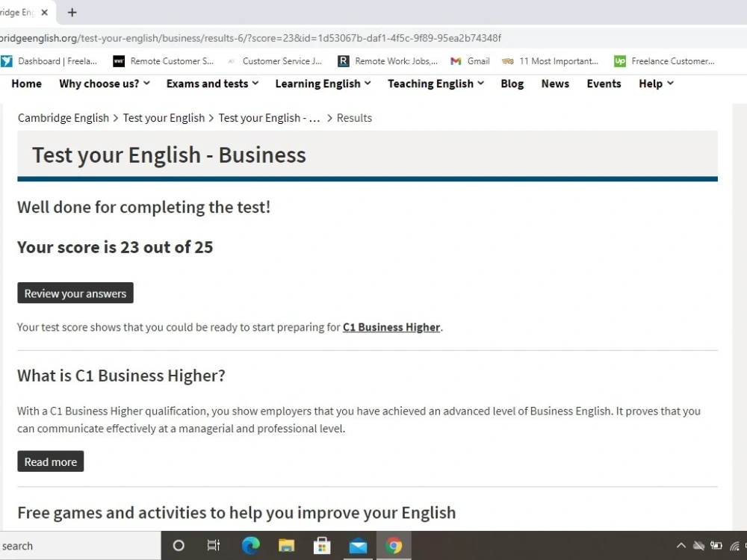Image resolution: width=747 pixels, height=560 pixels.
Task: Open the Gmail bookmark
Action: [x=470, y=61]
